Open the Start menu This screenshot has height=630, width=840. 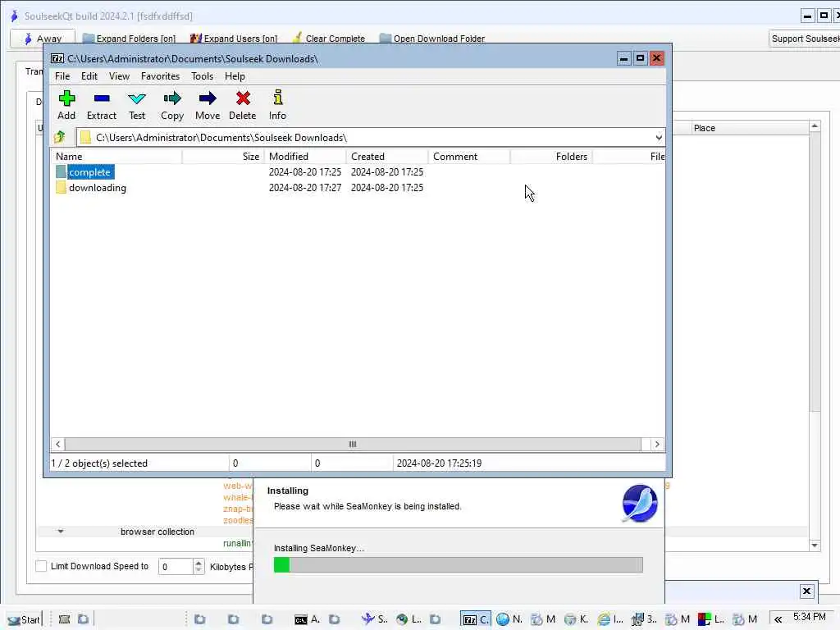tap(24, 620)
